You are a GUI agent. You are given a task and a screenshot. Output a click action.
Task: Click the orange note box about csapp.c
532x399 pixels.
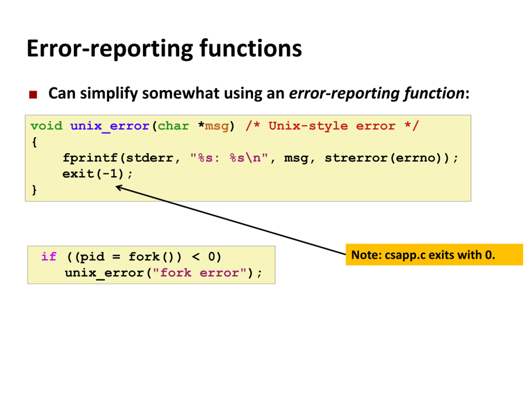click(x=434, y=254)
